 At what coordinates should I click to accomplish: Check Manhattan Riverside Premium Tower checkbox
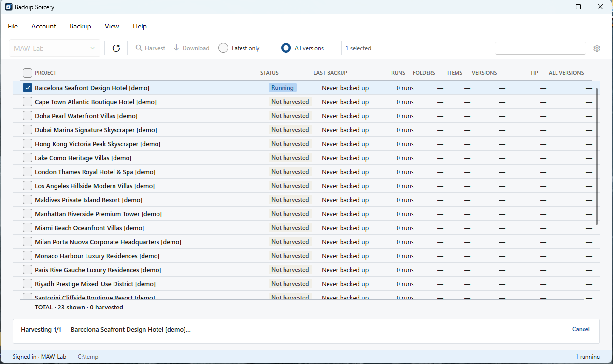click(28, 214)
